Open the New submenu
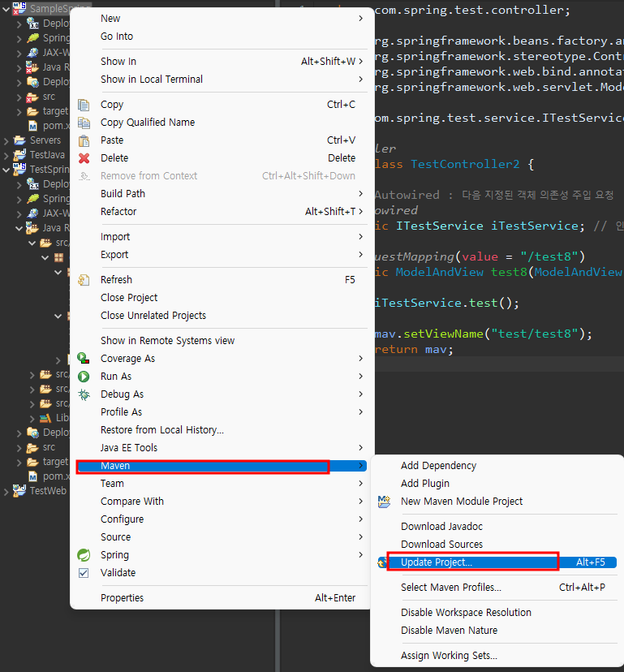The height and width of the screenshot is (672, 624). 222,19
